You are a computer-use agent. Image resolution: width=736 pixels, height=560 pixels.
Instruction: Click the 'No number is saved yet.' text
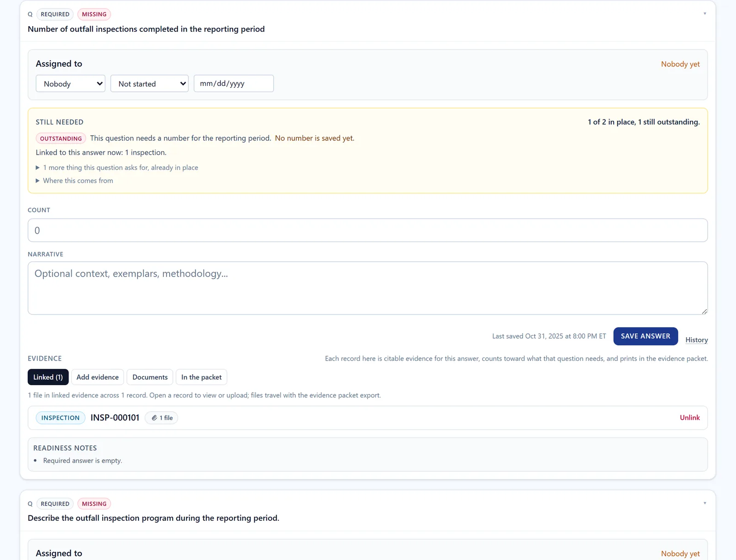[315, 139]
